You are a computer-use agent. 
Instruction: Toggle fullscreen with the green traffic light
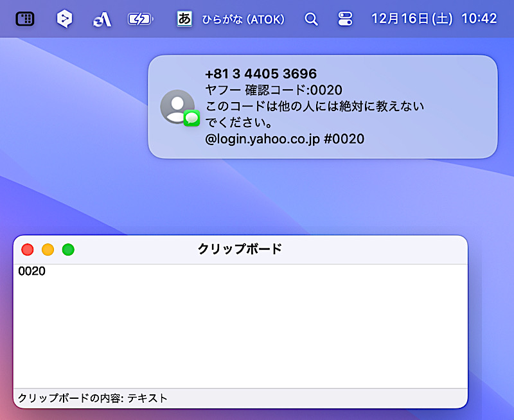[67, 249]
